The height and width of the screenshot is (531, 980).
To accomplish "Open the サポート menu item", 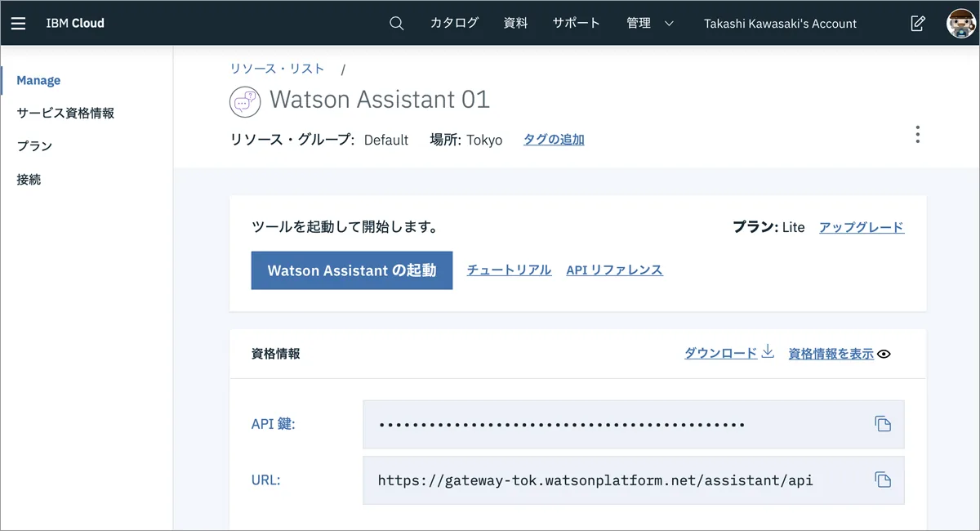I will pyautogui.click(x=576, y=24).
